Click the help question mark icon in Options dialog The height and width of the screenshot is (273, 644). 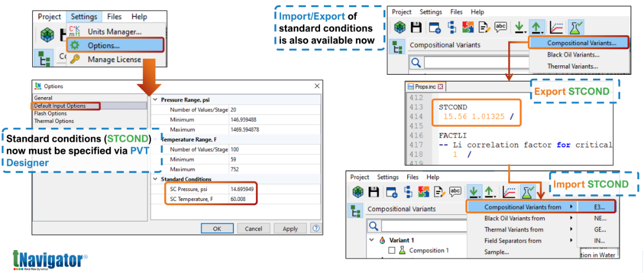pos(316,228)
